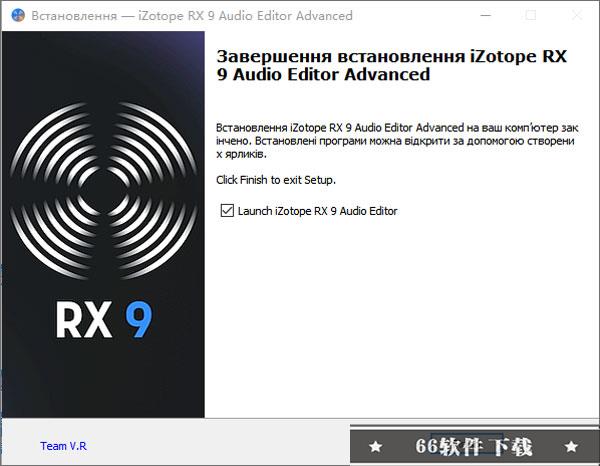
Task: Minimize the setup window
Action: [486, 16]
